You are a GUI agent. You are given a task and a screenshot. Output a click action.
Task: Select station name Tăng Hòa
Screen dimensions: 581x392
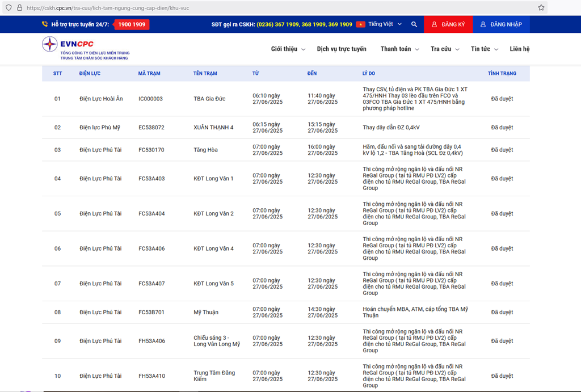pos(205,150)
